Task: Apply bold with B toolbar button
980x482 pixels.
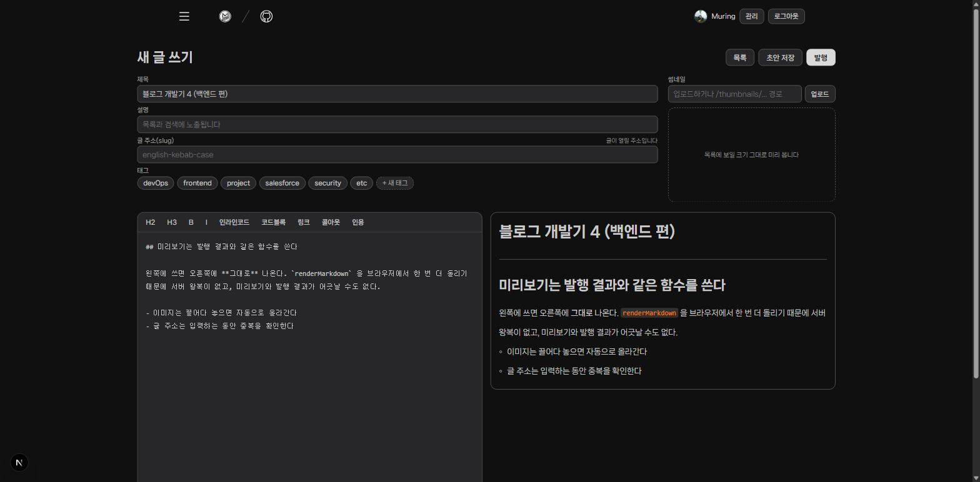Action: (191, 222)
